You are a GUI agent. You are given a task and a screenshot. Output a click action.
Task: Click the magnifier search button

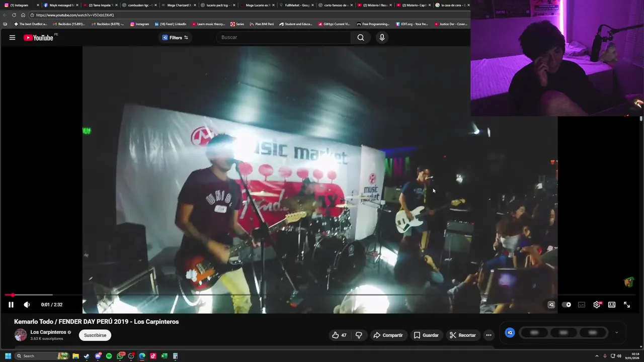pyautogui.click(x=361, y=38)
